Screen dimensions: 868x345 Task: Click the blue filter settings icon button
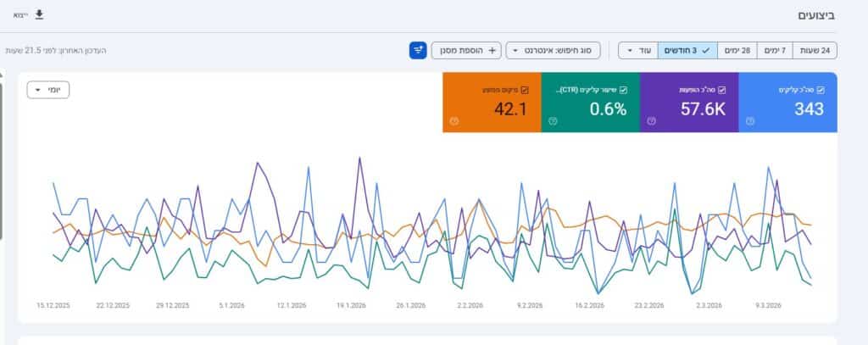(x=418, y=51)
